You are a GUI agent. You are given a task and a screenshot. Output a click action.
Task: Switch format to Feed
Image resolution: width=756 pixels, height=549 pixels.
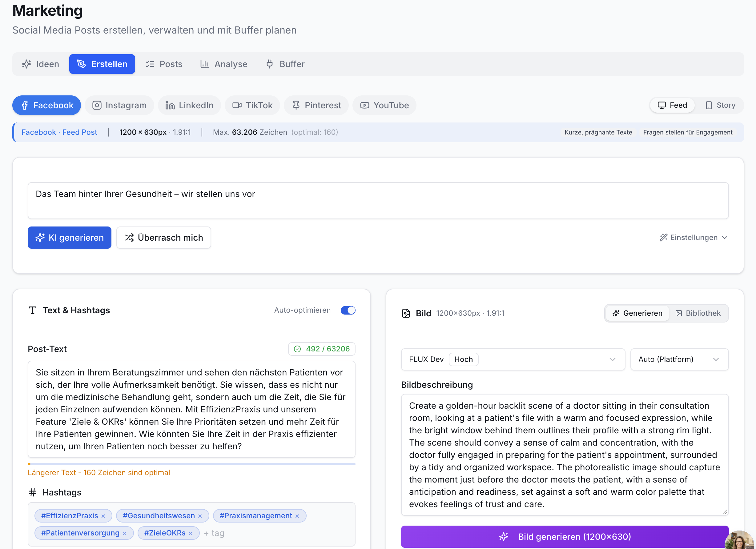pos(672,105)
